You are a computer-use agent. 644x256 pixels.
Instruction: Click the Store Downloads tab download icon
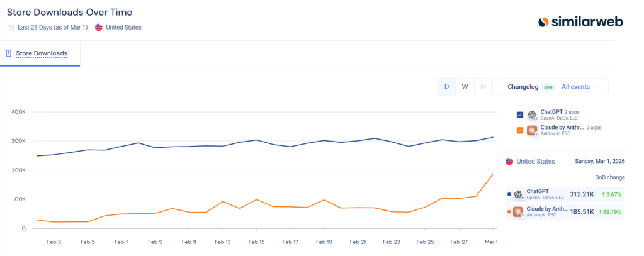(x=8, y=53)
